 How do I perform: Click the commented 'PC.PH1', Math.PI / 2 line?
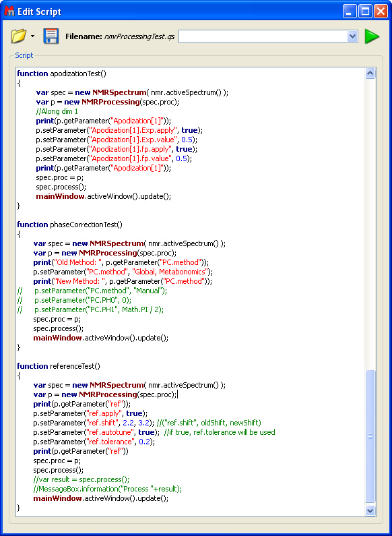[90, 309]
